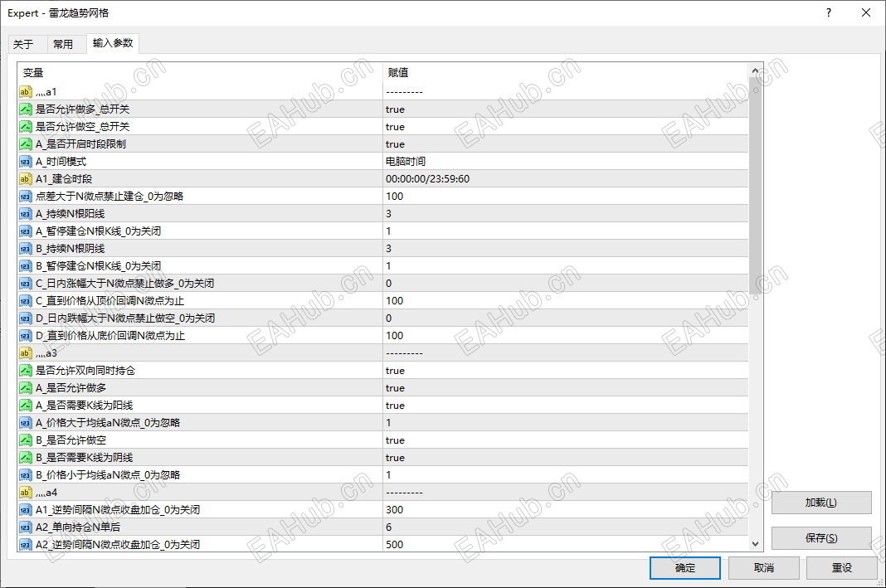This screenshot has width=886, height=588.
Task: Switch to the 关于 tab
Action: (x=23, y=44)
